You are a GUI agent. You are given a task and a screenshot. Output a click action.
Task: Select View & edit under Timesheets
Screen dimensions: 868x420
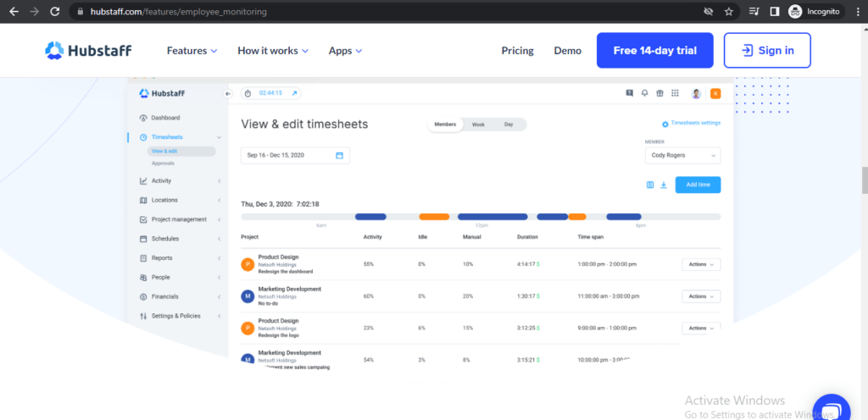tap(181, 151)
